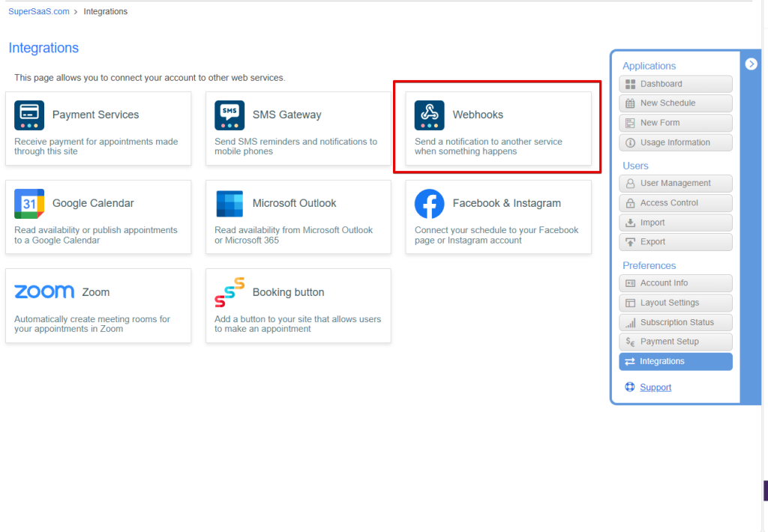Click Subscription Status button
This screenshot has height=532, width=768.
click(x=675, y=322)
